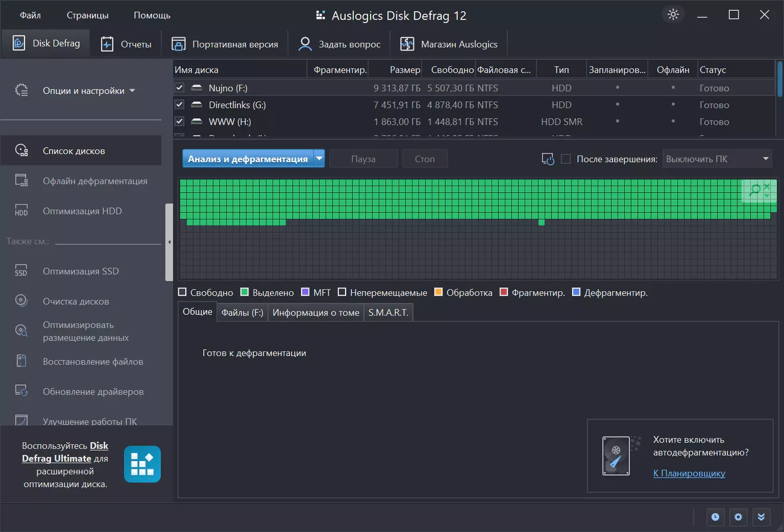Open the Помощь menu
This screenshot has height=532, width=784.
coord(152,15)
